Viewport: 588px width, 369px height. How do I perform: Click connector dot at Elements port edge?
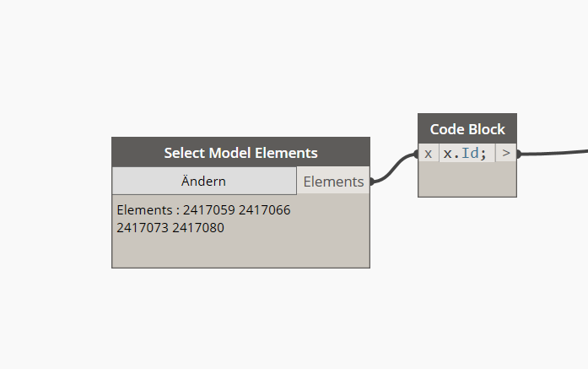(371, 181)
